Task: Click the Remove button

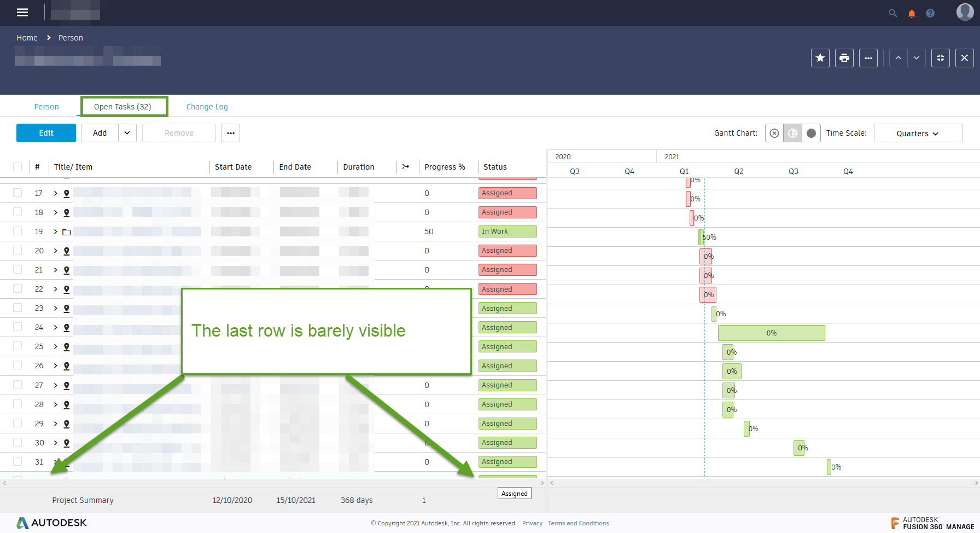Action: coord(179,133)
